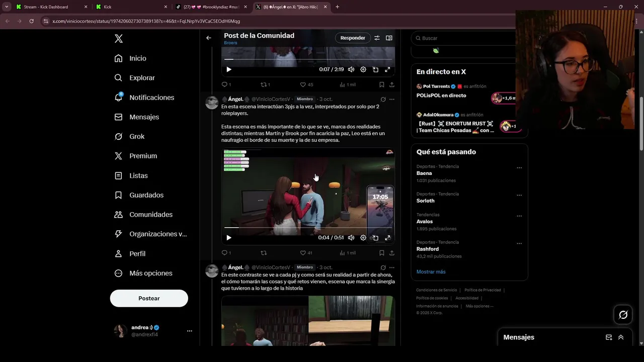
Task: Open Grok in the sidebar
Action: coord(129,136)
